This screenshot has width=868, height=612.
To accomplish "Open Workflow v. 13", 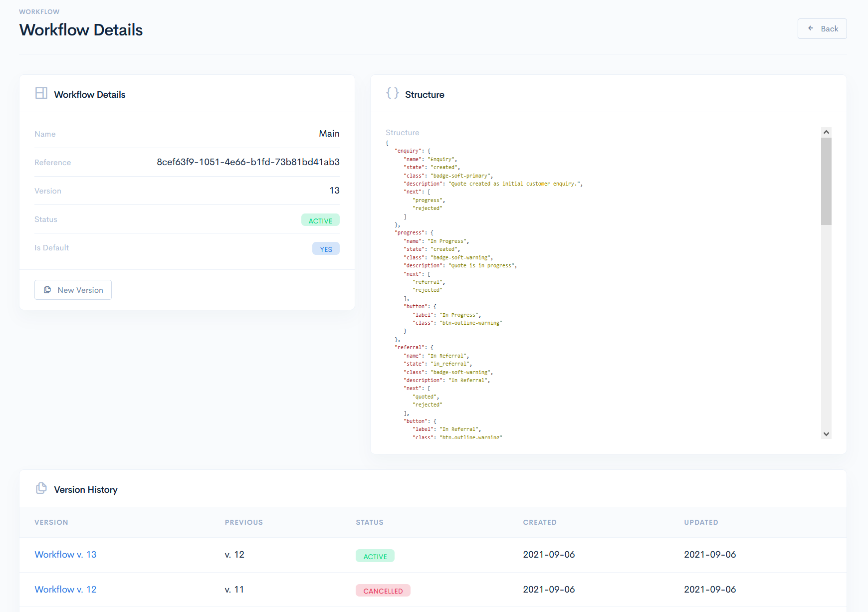I will click(65, 554).
